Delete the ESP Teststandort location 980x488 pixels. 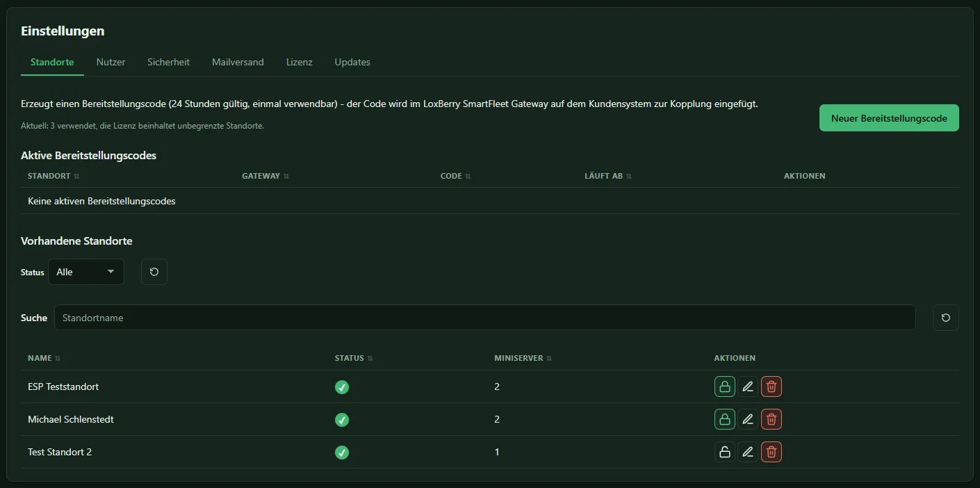tap(771, 387)
